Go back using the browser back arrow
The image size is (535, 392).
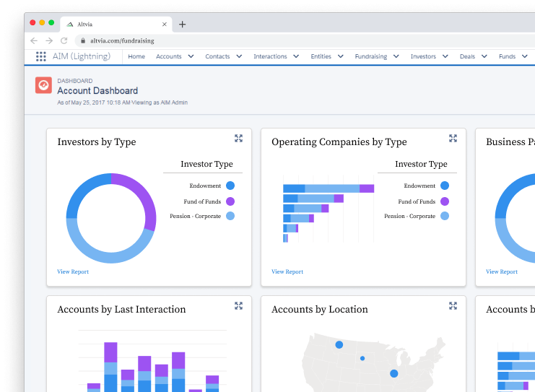click(34, 40)
